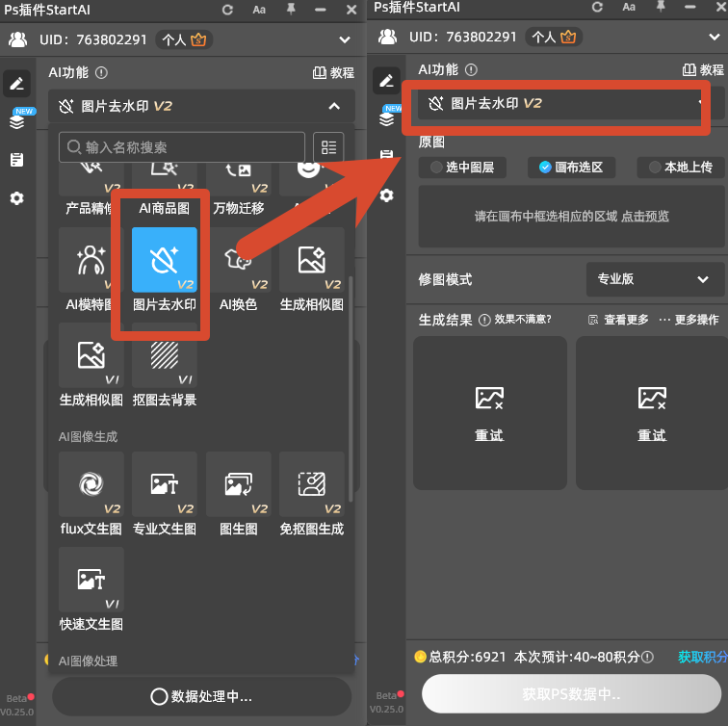Click 获取PS数据中 button

[571, 693]
